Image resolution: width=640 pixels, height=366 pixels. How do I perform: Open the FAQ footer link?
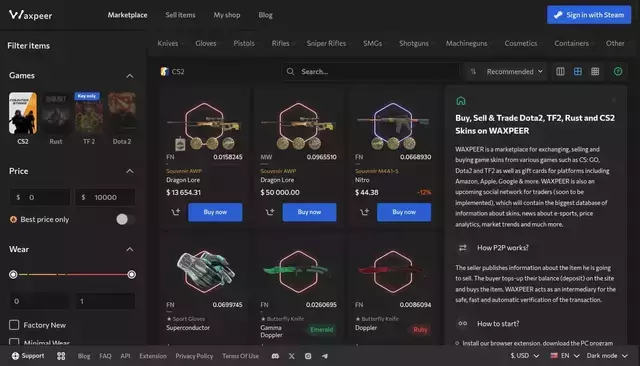(105, 356)
